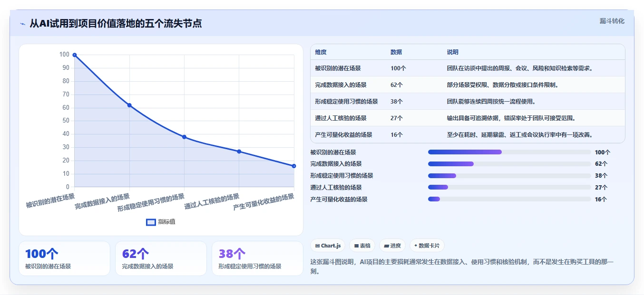Click description starting 至少在耗时
This screenshot has width=644, height=295.
click(520, 135)
